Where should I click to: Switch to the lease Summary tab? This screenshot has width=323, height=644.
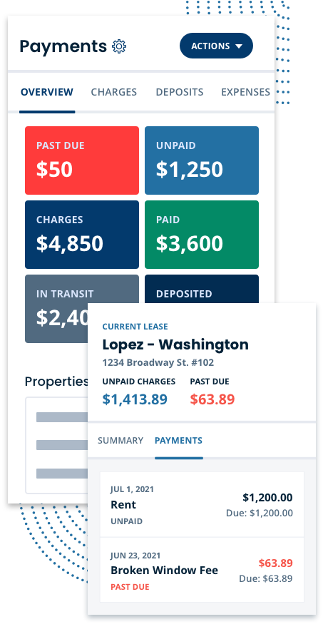pyautogui.click(x=121, y=440)
